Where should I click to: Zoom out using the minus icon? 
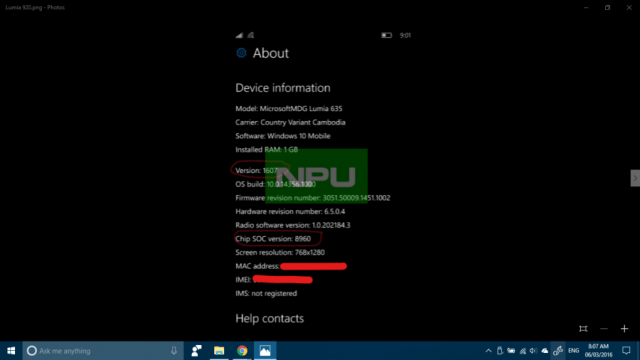[604, 329]
